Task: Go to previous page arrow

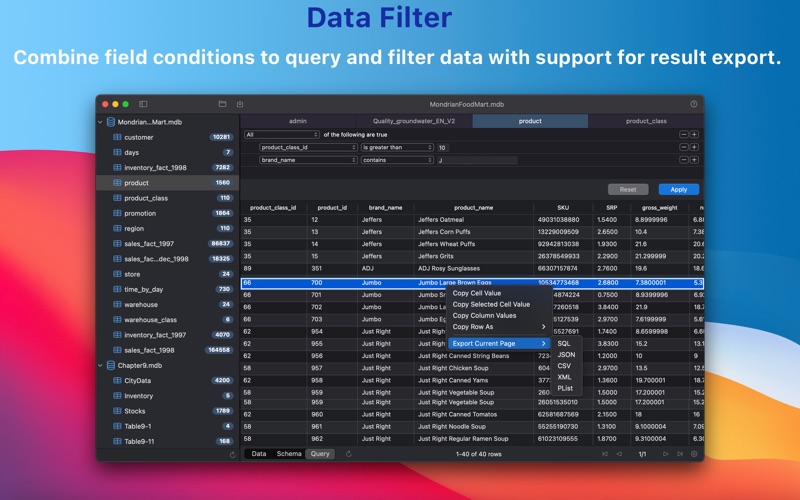Action: coord(619,454)
